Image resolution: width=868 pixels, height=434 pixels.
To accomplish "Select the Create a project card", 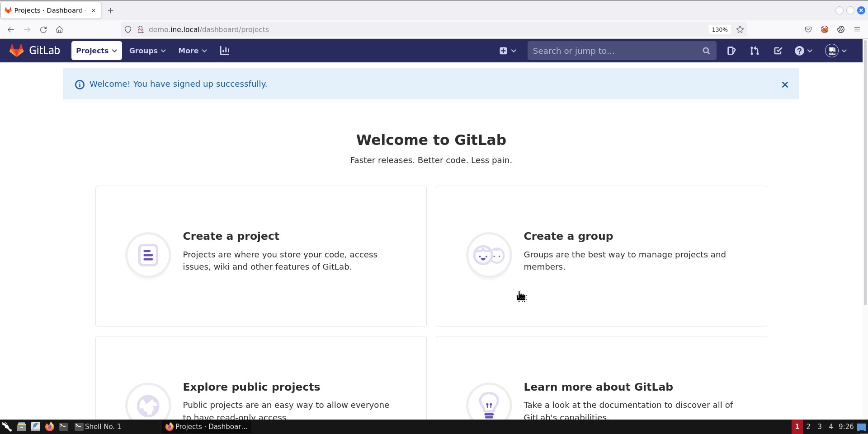I will click(261, 256).
